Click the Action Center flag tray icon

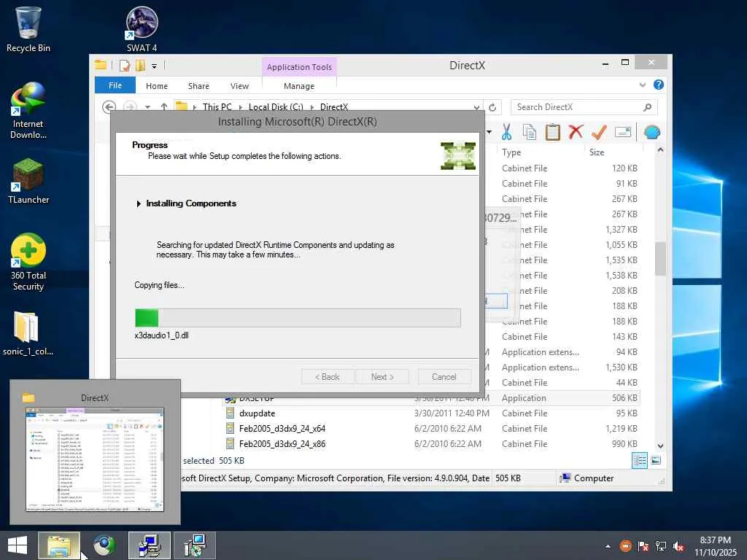pos(643,546)
